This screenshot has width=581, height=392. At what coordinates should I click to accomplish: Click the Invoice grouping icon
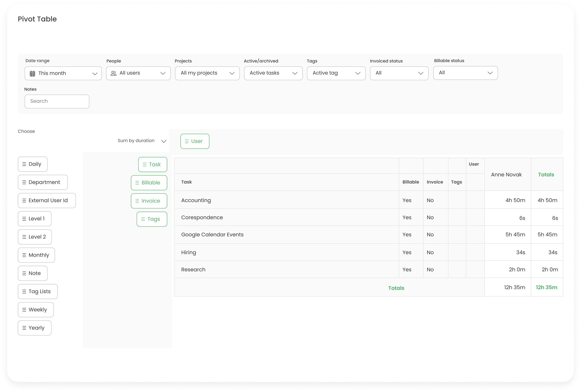click(x=137, y=201)
